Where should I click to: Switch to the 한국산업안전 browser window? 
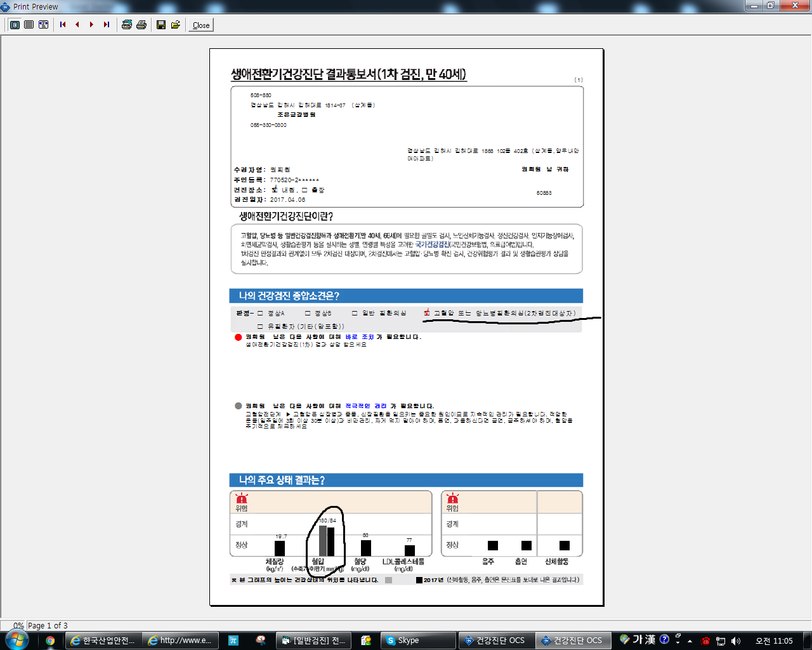(x=103, y=640)
